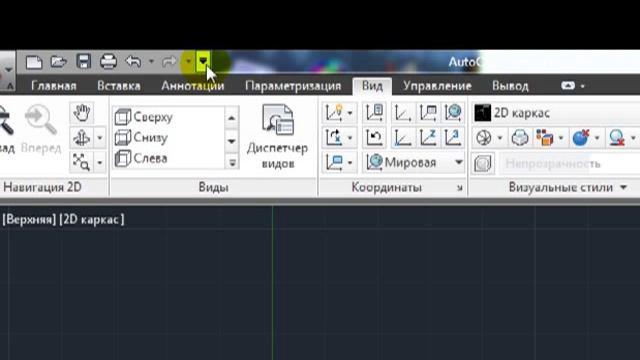This screenshot has width=640, height=360.
Task: Open the Аннотации ribbon tab
Action: pyautogui.click(x=193, y=86)
